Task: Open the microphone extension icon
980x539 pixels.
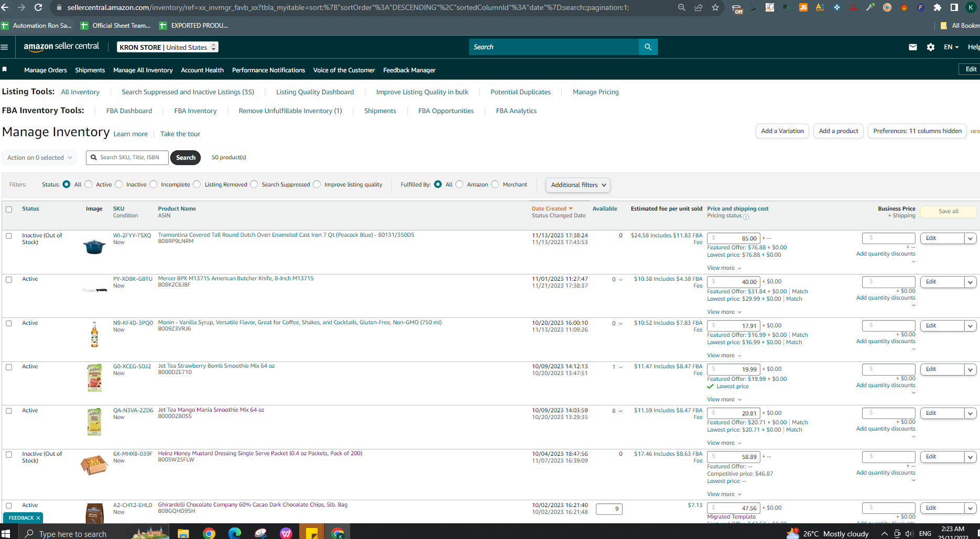Action: point(870,7)
